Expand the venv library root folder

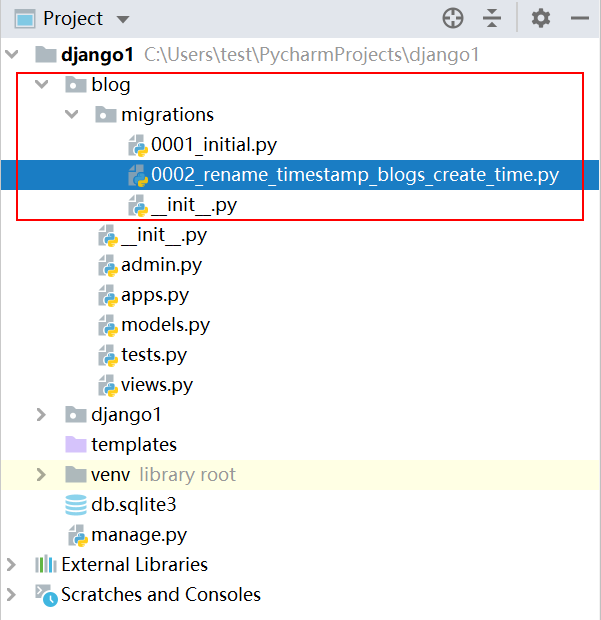click(x=41, y=474)
